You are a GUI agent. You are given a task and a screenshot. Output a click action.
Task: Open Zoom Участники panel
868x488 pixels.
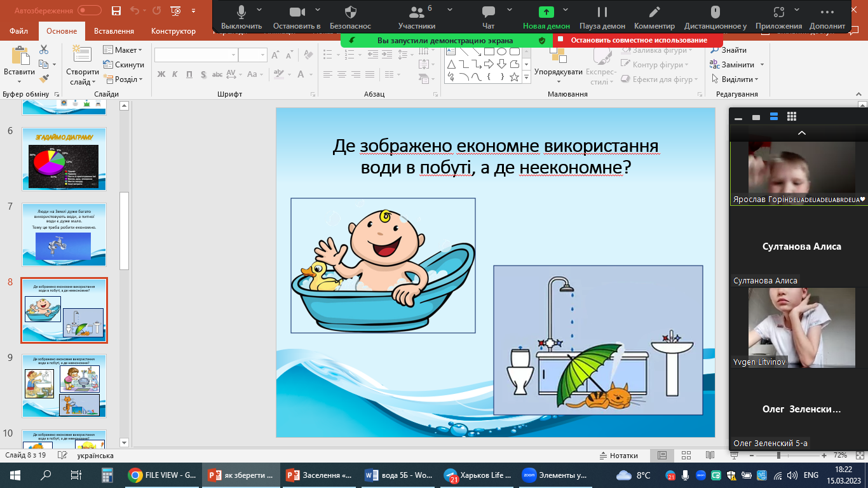point(417,17)
